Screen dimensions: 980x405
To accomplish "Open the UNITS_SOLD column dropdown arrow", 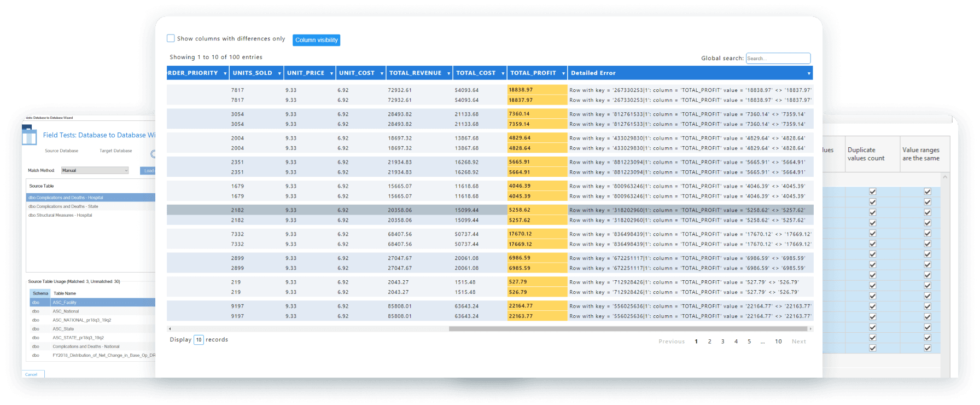I will click(279, 73).
